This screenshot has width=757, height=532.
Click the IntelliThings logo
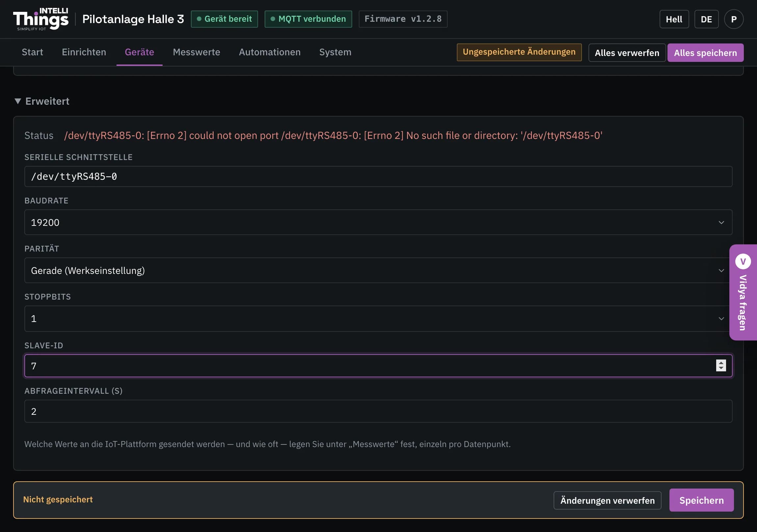click(40, 19)
